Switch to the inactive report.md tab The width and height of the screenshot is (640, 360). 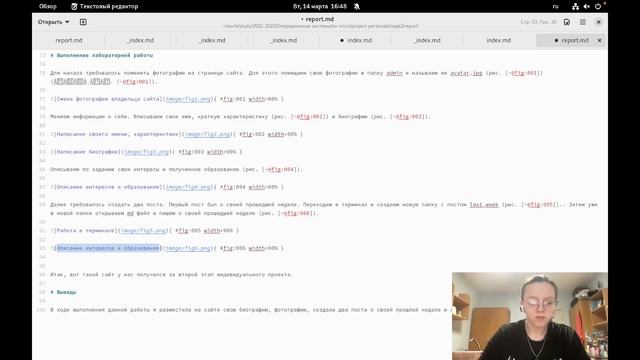coord(69,40)
